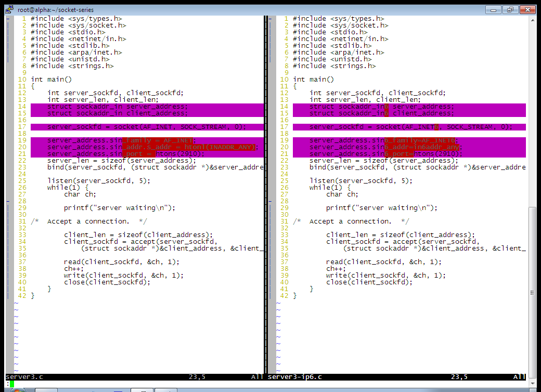The height and width of the screenshot is (392, 541).
Task: Select the server3-ip6.c status line
Action: (x=395, y=377)
